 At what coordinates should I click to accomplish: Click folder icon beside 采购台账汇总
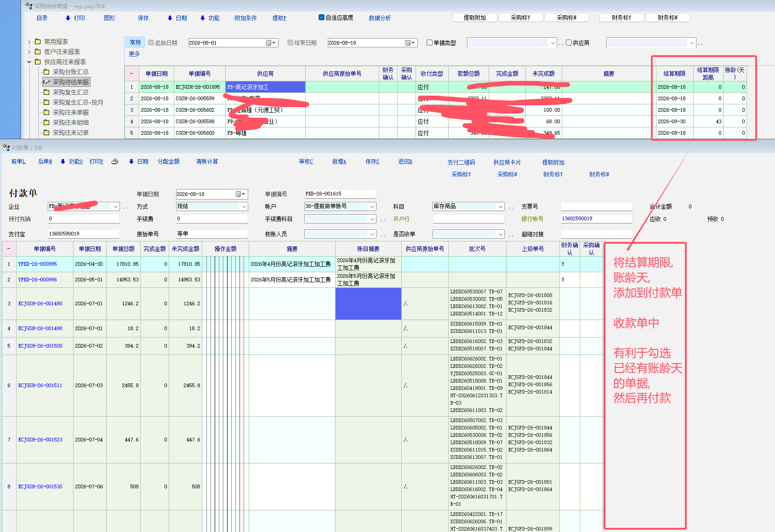[46, 72]
